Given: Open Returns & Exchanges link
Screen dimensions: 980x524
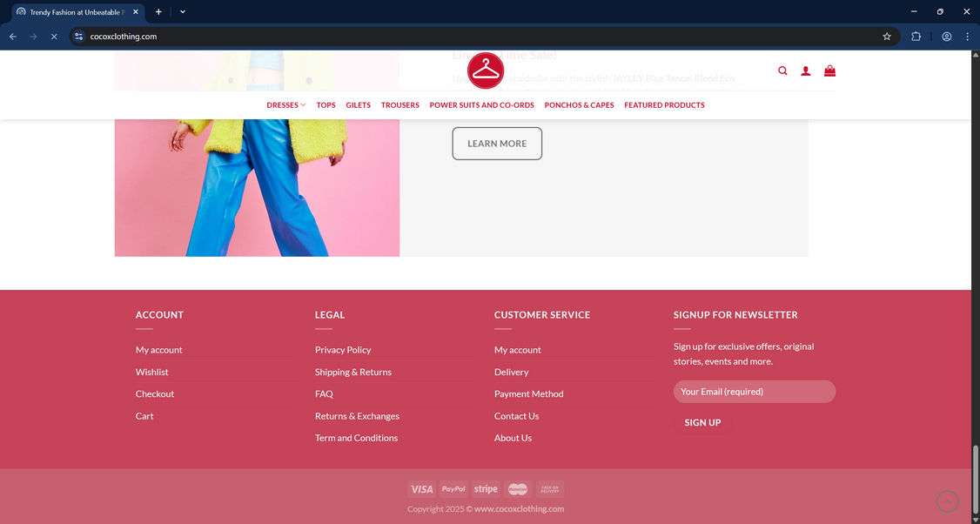Looking at the screenshot, I should point(357,416).
